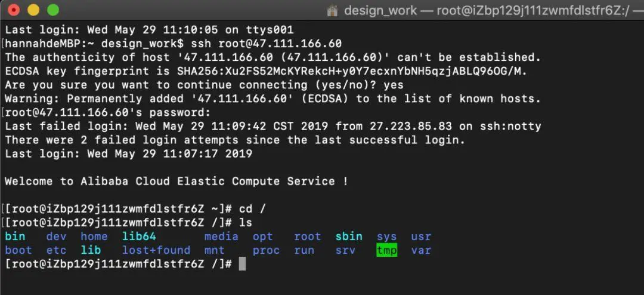Click the design_work window title text
644x295 pixels.
[380, 10]
